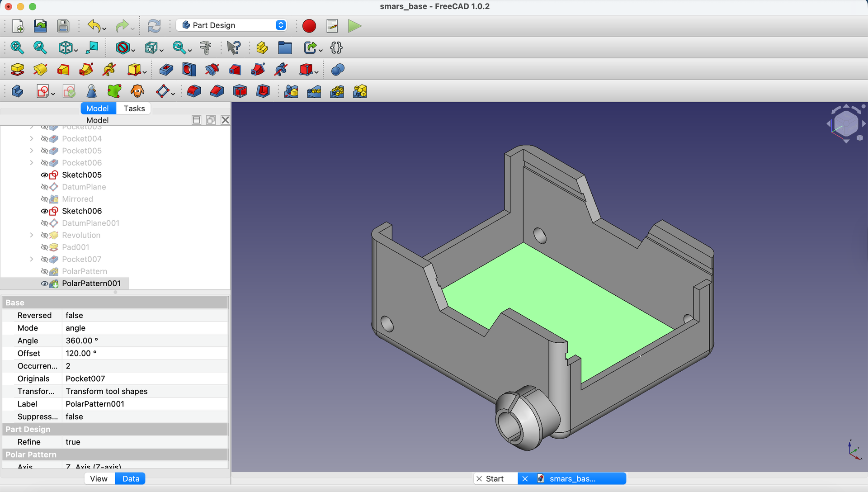The width and height of the screenshot is (868, 492).
Task: Select the Revolution tool icon
Action: tap(40, 69)
